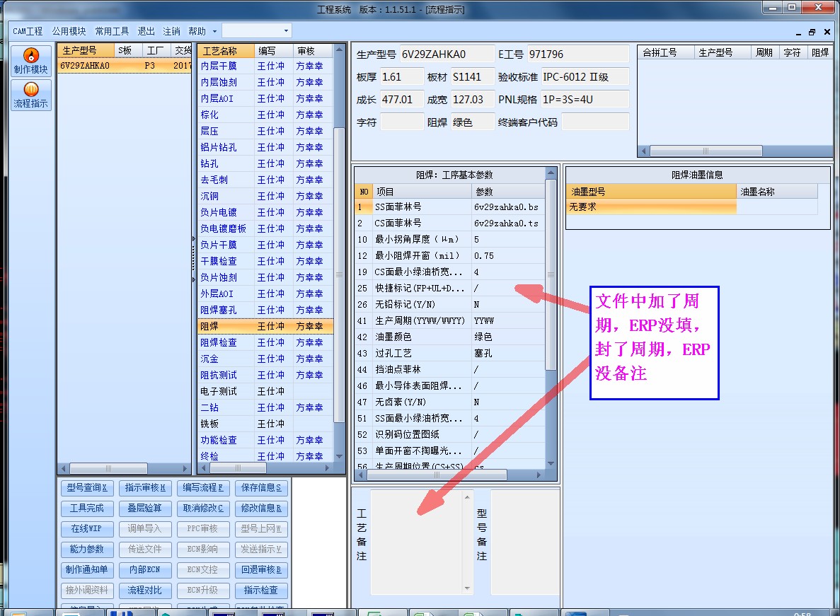
Task: Select the 棕化 process row
Action: coord(265,115)
